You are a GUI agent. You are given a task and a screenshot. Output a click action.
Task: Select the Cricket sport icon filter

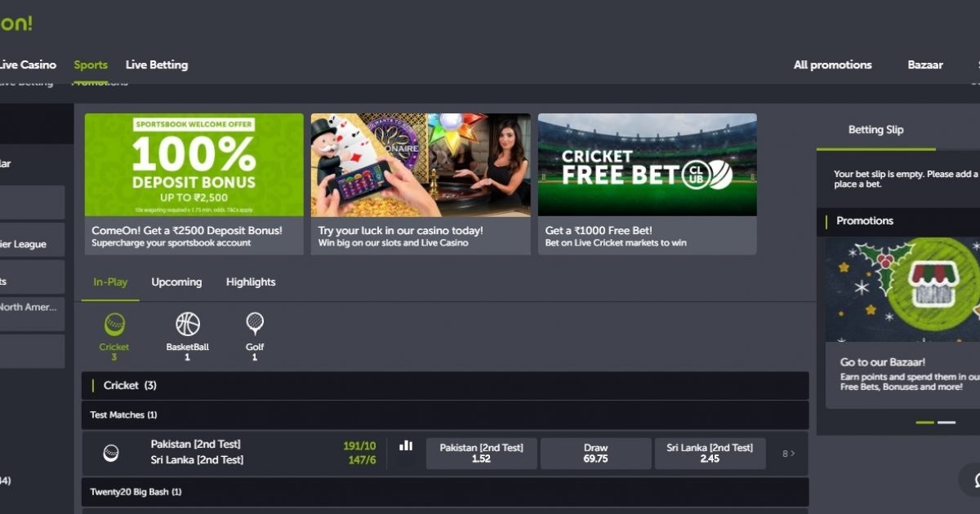114,326
